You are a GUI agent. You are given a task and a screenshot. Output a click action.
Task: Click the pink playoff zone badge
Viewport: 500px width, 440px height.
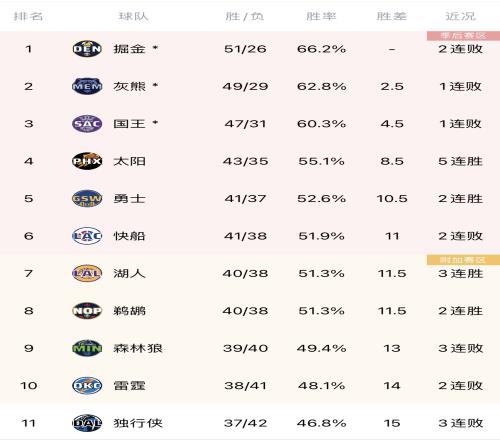pyautogui.click(x=463, y=36)
